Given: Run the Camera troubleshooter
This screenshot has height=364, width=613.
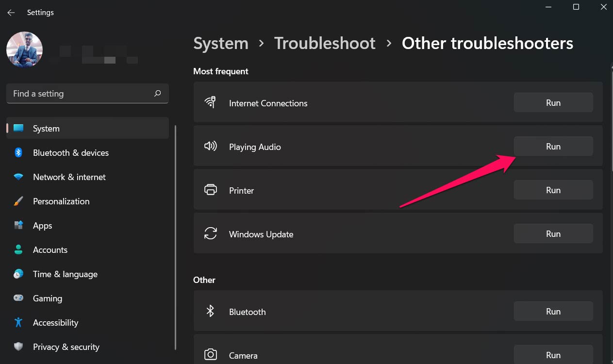Looking at the screenshot, I should [553, 354].
